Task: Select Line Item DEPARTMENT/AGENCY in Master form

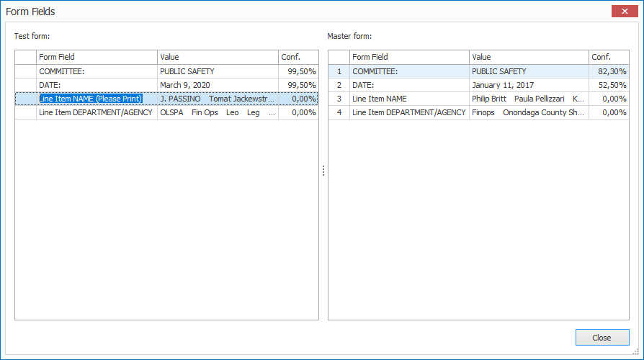Action: (409, 112)
